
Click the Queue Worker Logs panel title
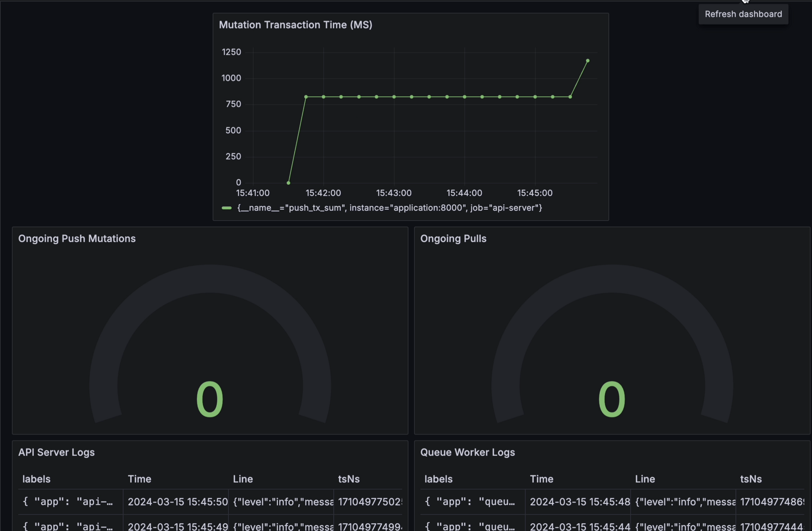pyautogui.click(x=467, y=452)
